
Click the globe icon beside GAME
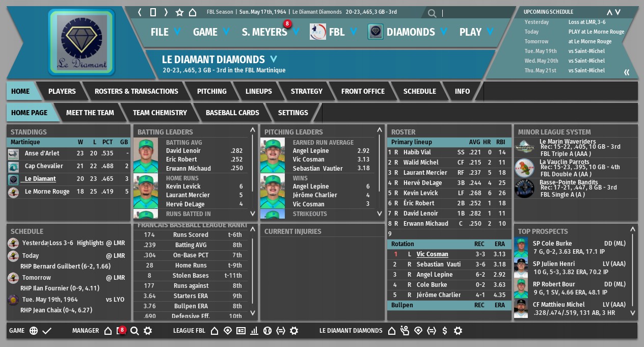(34, 331)
